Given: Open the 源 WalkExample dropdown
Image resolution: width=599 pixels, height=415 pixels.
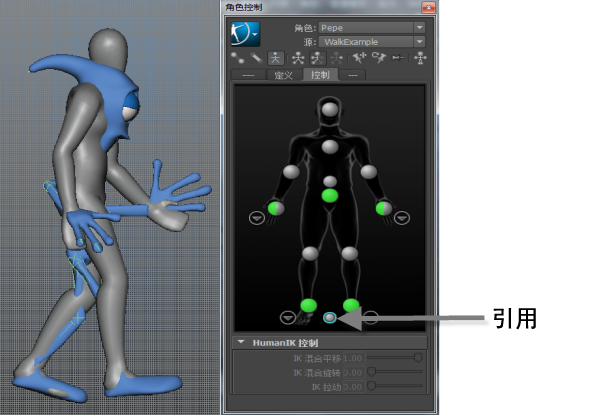Looking at the screenshot, I should [372, 41].
